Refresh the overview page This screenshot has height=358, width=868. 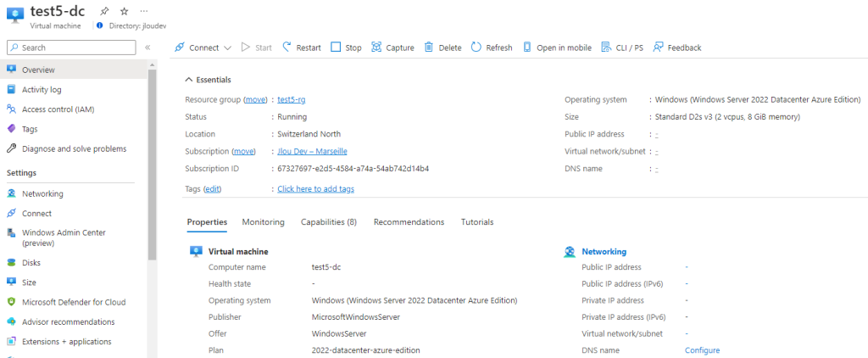pos(492,48)
